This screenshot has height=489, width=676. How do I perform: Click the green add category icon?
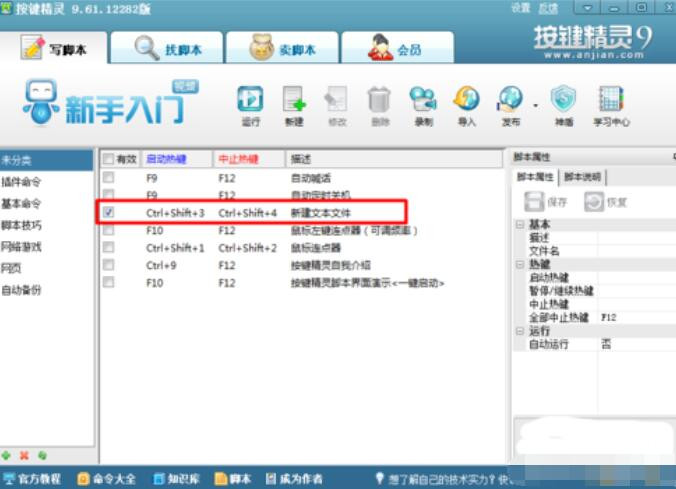8,455
